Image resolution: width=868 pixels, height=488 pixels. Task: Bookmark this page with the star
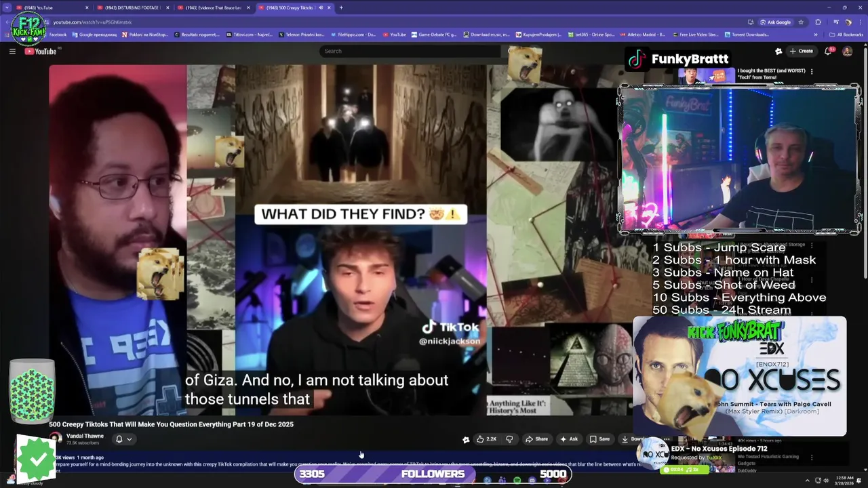pyautogui.click(x=801, y=22)
